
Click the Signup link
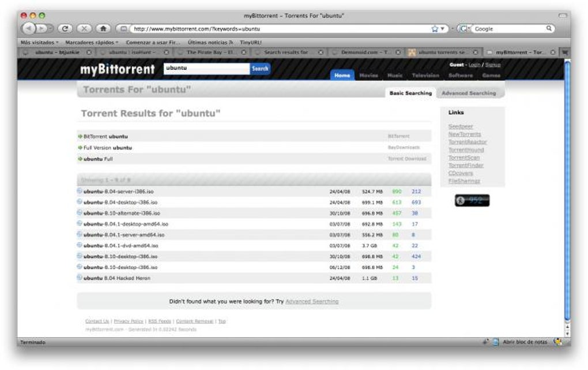click(x=493, y=65)
